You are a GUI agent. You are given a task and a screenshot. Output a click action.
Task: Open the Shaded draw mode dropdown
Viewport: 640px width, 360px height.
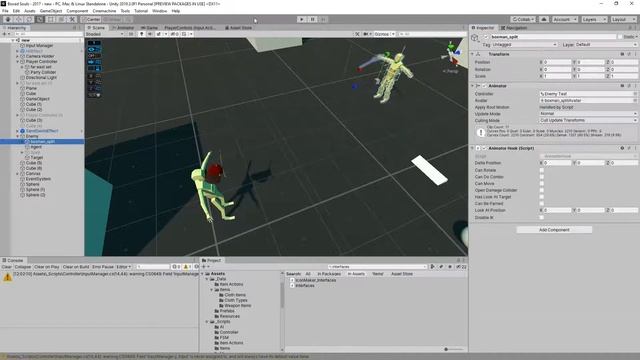[104, 34]
